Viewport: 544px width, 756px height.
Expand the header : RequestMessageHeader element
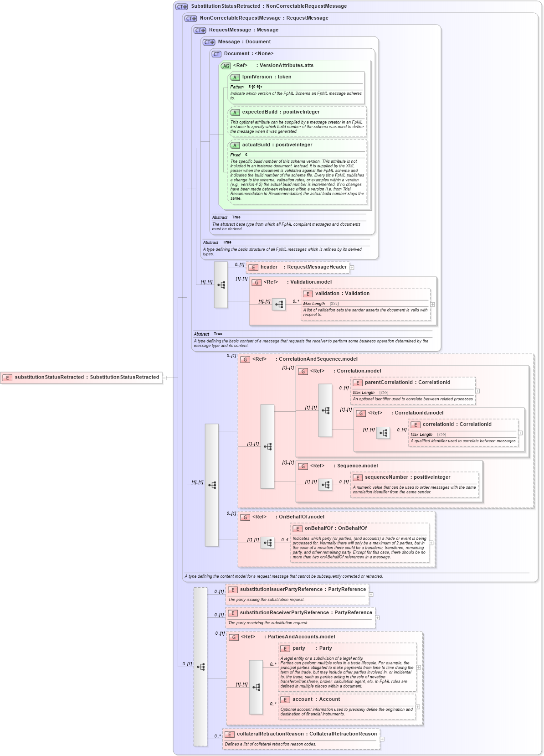click(x=352, y=268)
